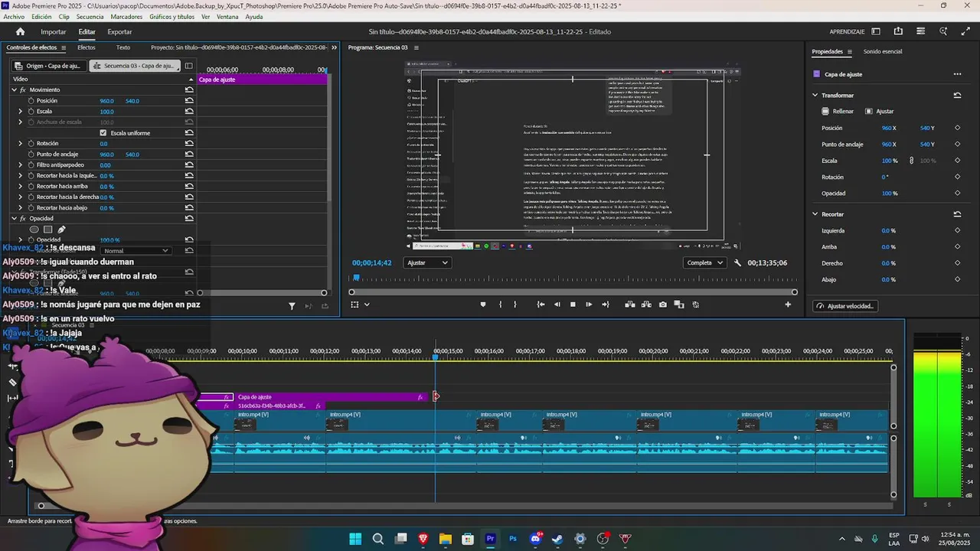Click Program monitor zoom scroll bar
The image size is (980, 551).
click(573, 292)
